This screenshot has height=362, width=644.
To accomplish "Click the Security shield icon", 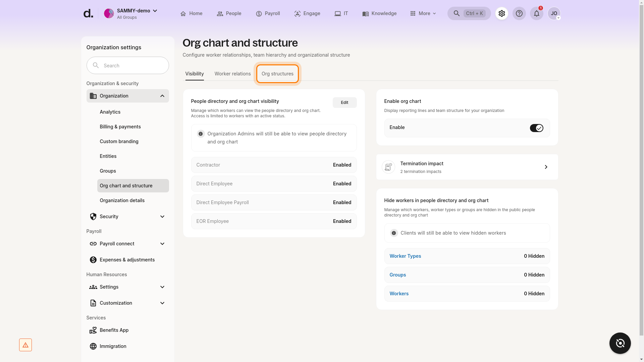I will (x=93, y=217).
